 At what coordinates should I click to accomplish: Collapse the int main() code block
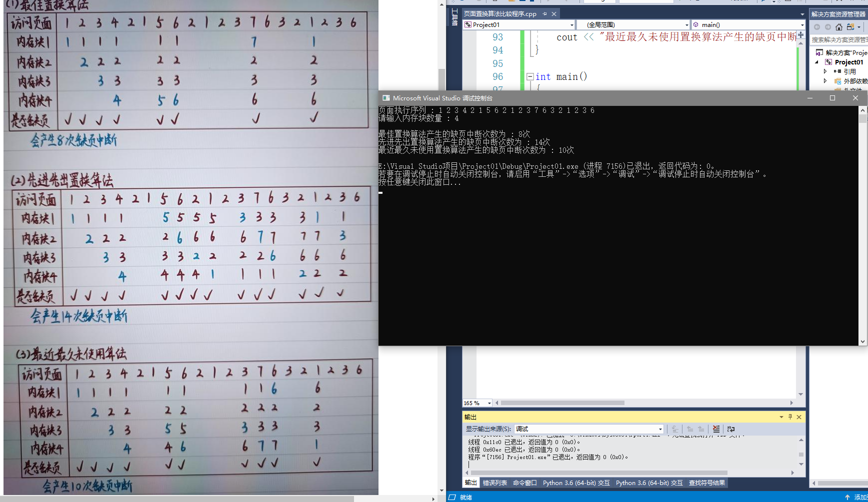click(530, 76)
